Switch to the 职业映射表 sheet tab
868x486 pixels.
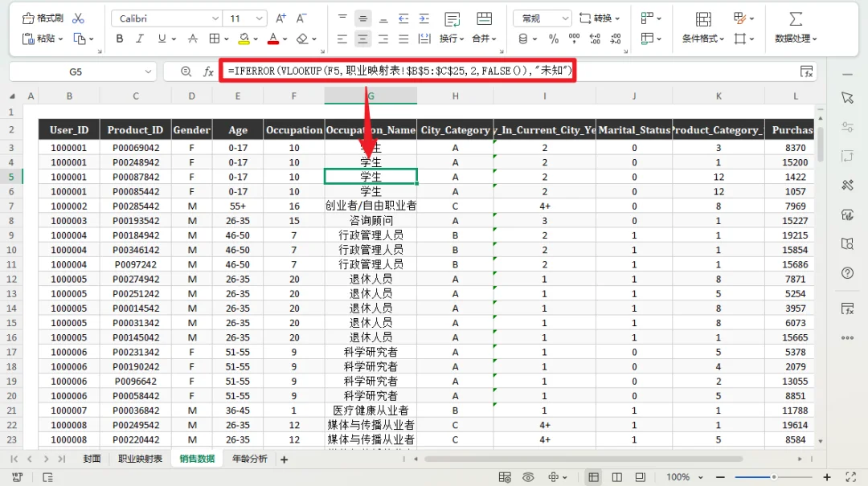[140, 459]
